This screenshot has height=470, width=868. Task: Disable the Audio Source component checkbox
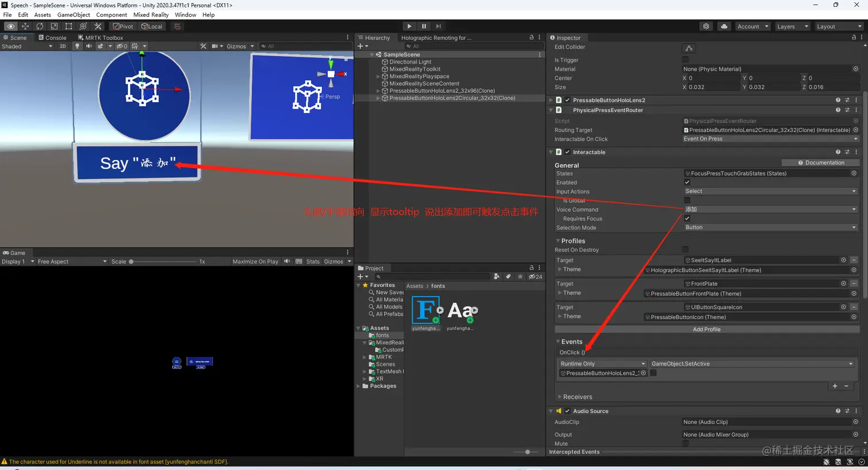click(x=567, y=411)
